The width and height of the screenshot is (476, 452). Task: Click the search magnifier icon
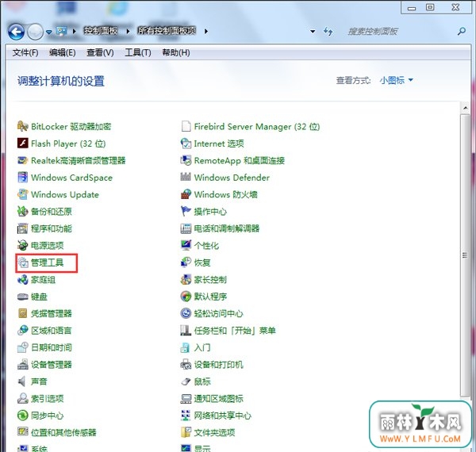[462, 31]
